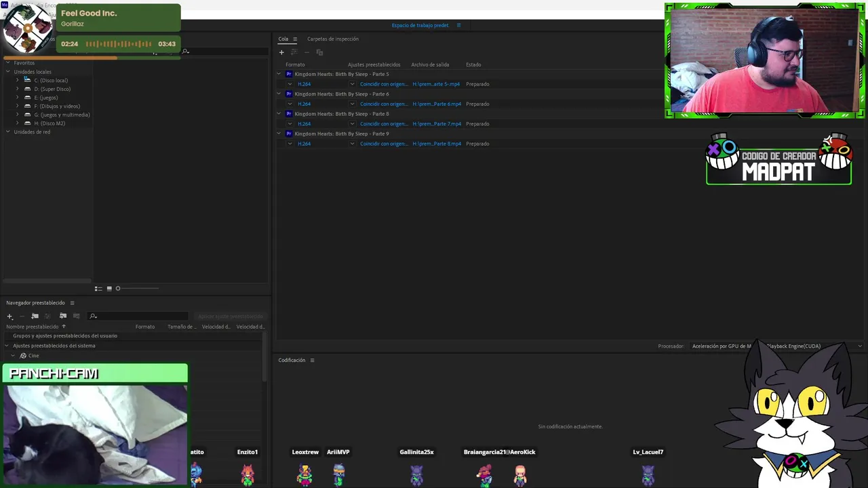
Task: Click the Premiere icon of Parte 9
Action: click(x=289, y=134)
